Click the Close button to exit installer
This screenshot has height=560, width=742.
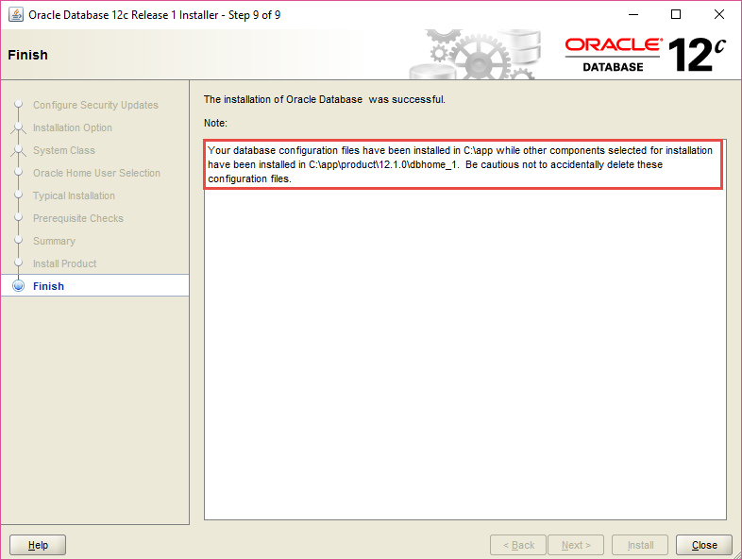[703, 545]
